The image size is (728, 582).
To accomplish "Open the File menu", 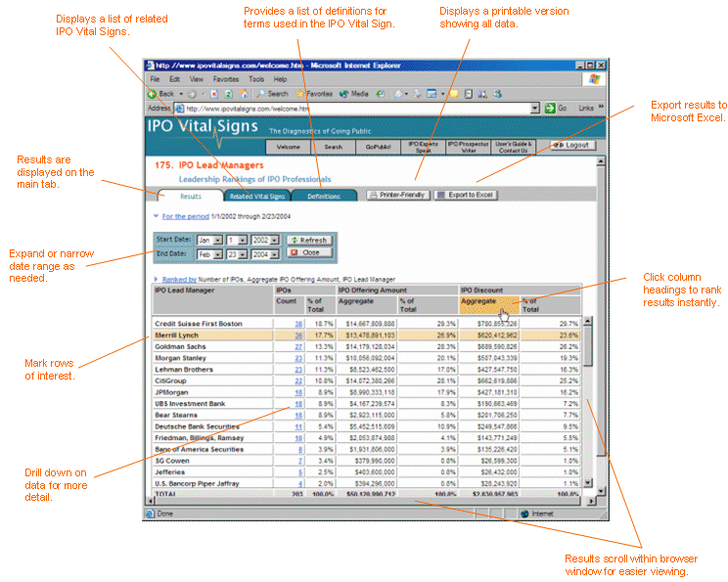I will (x=155, y=79).
